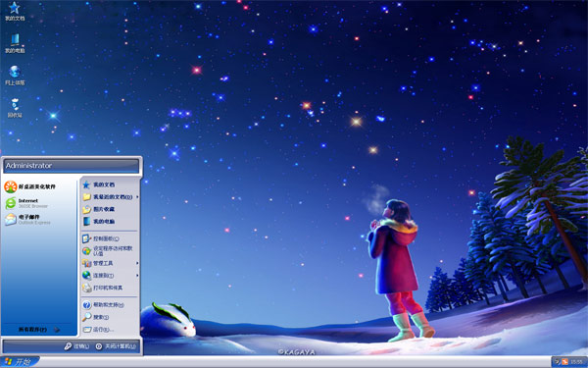Click the taskbar clock time
The image size is (588, 368).
577,362
